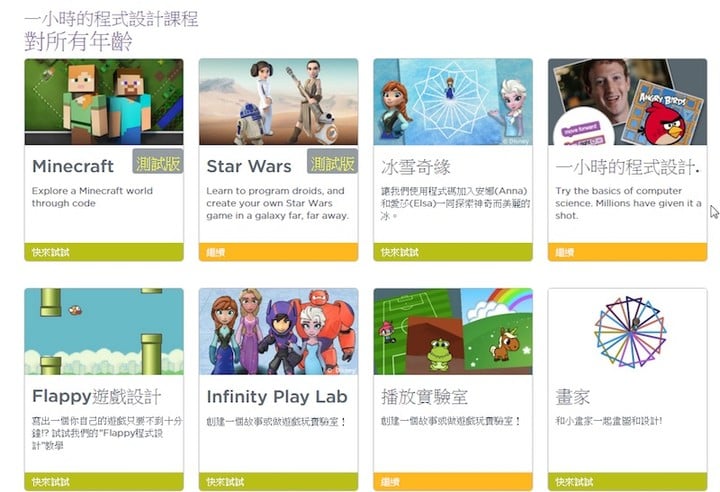Start the 冰雪奇緣 course with 快來試試
The width and height of the screenshot is (720, 492).
[x=453, y=252]
